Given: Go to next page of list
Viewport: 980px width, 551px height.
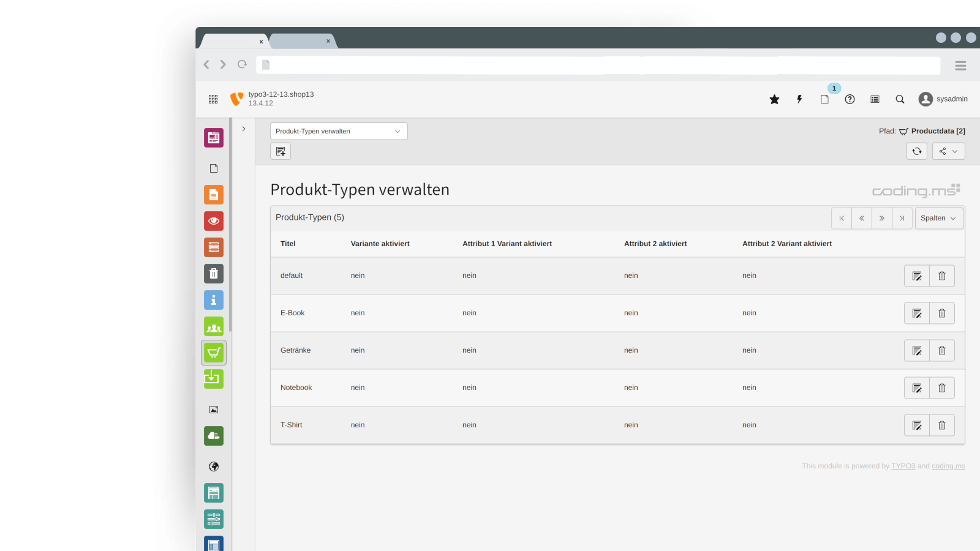Looking at the screenshot, I should tap(882, 218).
